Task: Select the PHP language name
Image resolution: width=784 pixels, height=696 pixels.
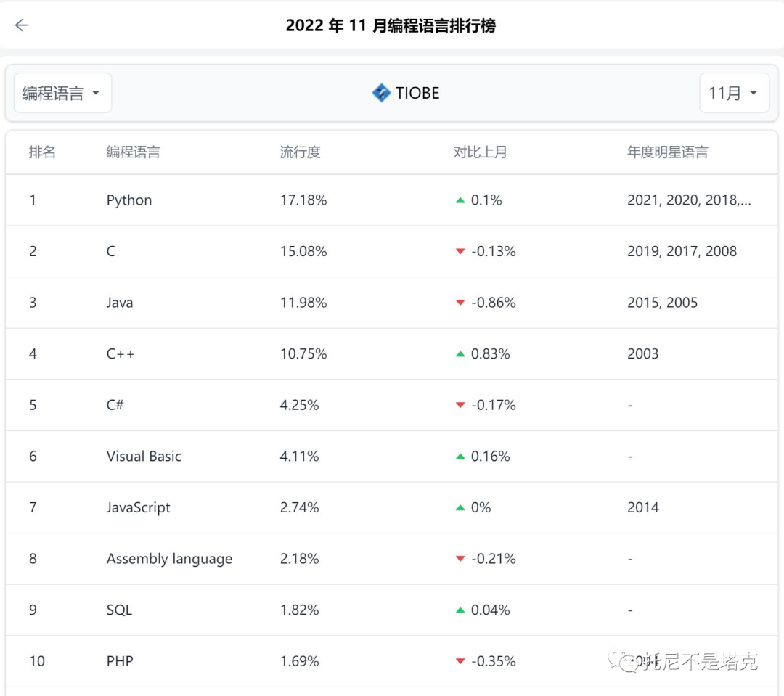Action: pyautogui.click(x=120, y=661)
